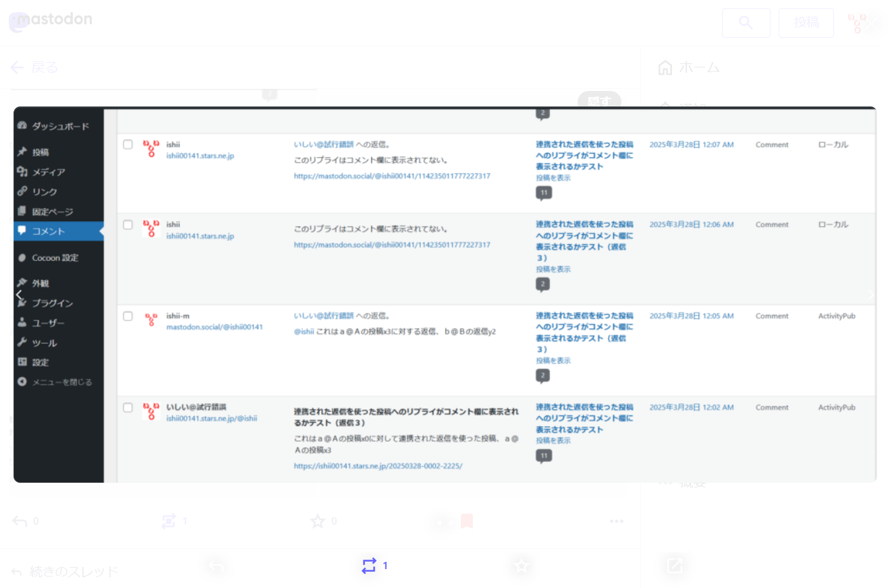Tick the checkbox for the 12:07 AM ishii comment

pos(128,144)
